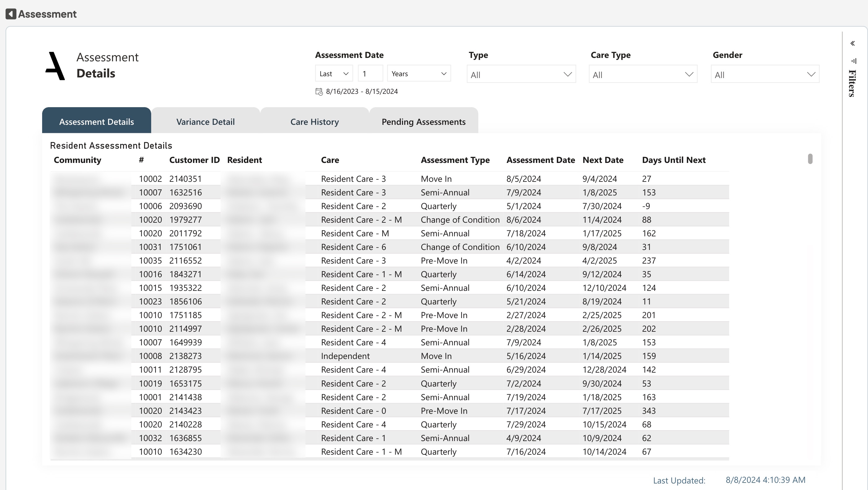Viewport: 868px width, 490px height.
Task: Click the period count input field
Action: pos(370,73)
